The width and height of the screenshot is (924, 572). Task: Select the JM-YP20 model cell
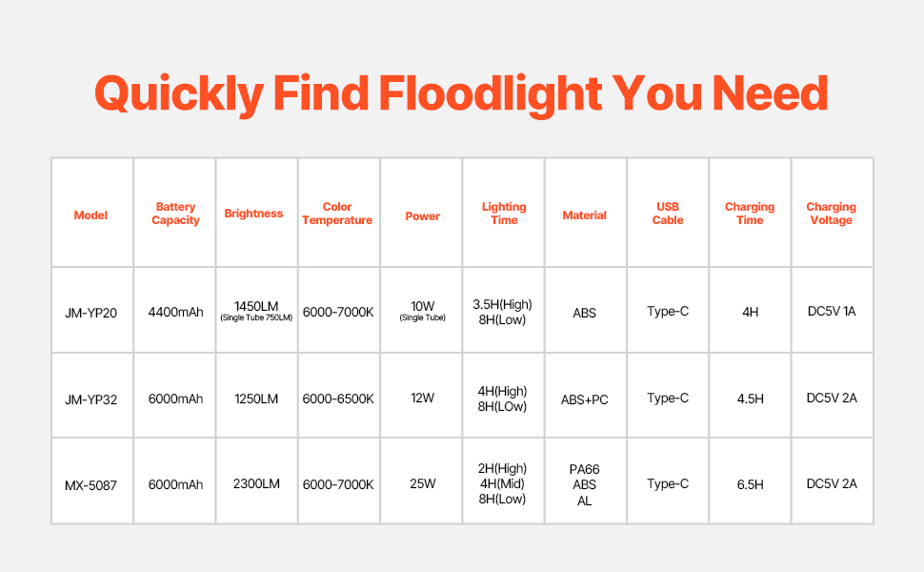(90, 313)
